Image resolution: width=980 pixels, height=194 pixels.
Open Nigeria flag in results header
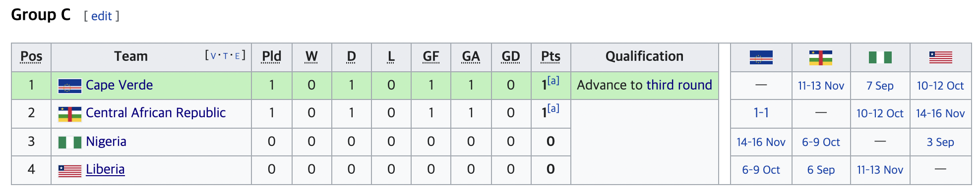880,57
